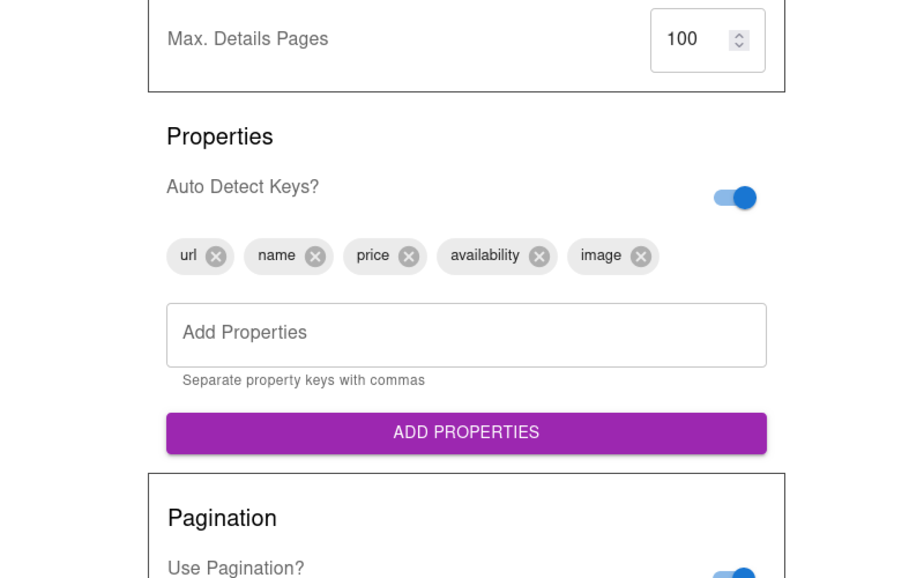Screen dimensions: 924x578
Task: Click the Auto Detect Keys label
Action: pos(243,186)
